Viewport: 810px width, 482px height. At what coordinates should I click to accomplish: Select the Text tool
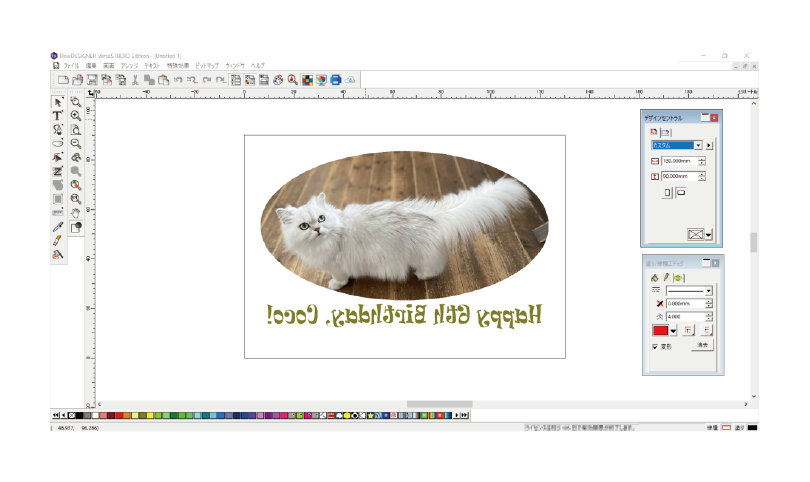click(x=58, y=116)
